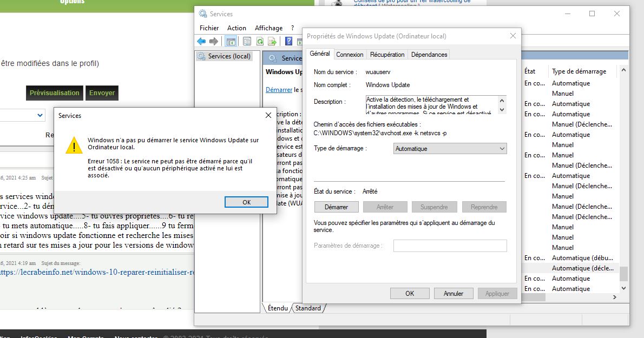The height and width of the screenshot is (338, 644).
Task: Click the Export list toolbar icon
Action: 272,41
